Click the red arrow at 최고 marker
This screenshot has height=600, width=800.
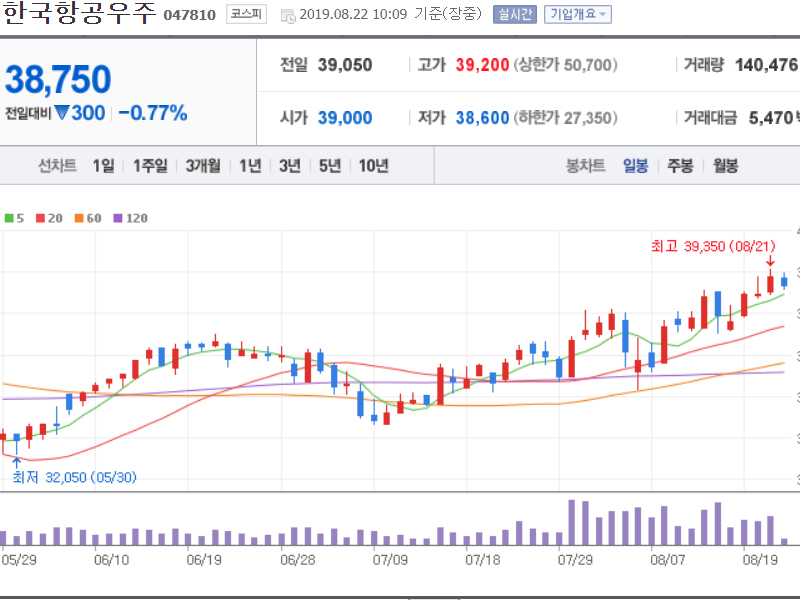click(770, 262)
